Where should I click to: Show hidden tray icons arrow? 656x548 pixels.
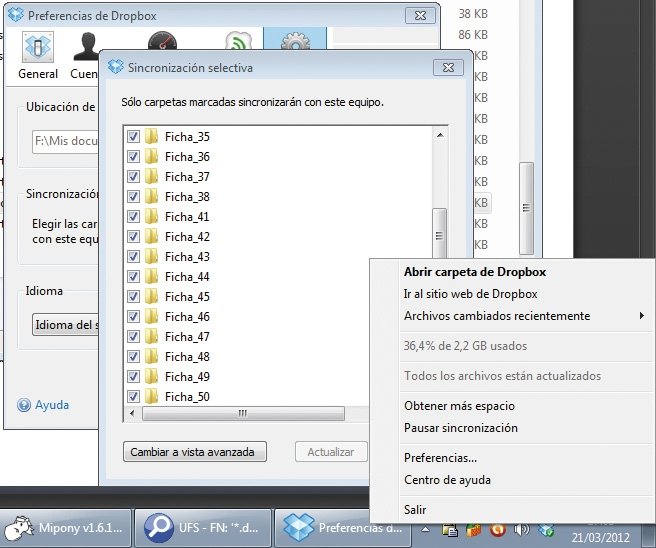[x=425, y=530]
